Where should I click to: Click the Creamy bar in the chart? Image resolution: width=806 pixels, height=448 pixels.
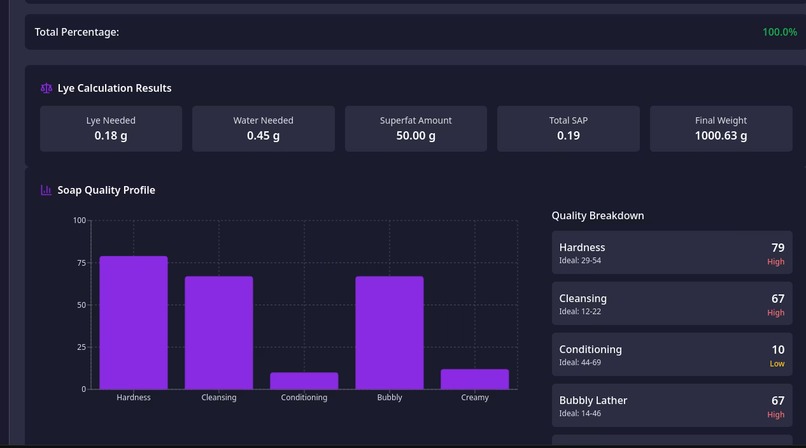[x=475, y=379]
